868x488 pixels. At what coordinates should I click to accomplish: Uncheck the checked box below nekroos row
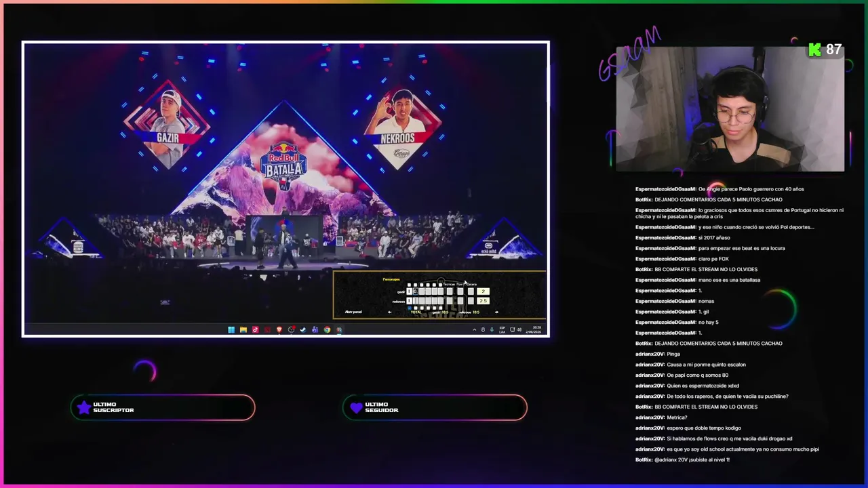pos(408,308)
